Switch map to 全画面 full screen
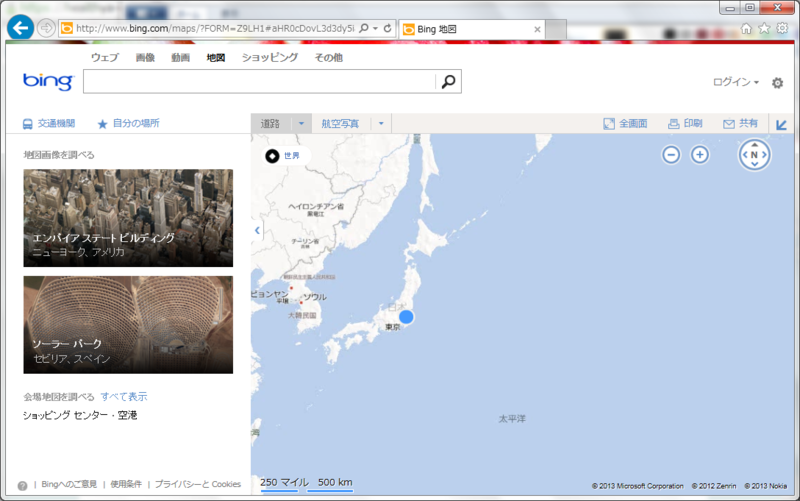Image resolution: width=800 pixels, height=501 pixels. (x=626, y=123)
